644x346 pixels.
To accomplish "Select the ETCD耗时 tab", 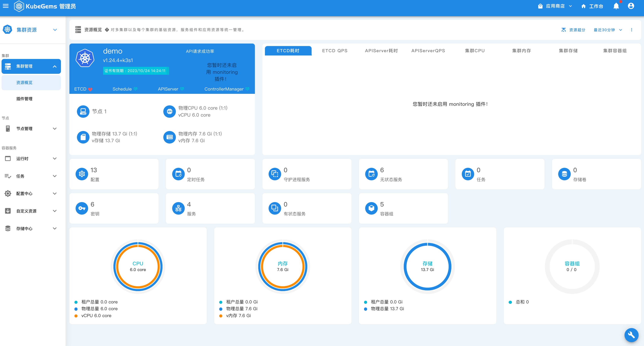I will click(288, 51).
